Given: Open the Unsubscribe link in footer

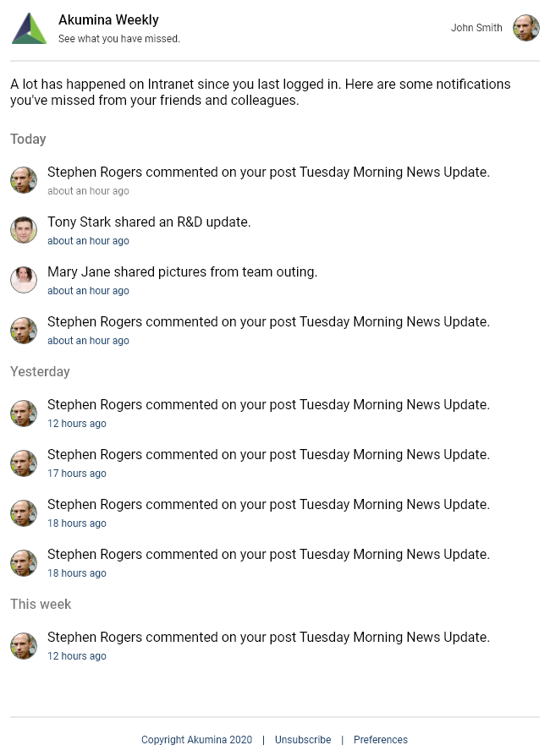Looking at the screenshot, I should [x=303, y=740].
